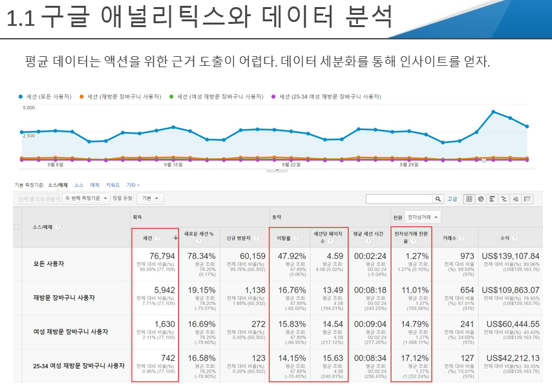552x392 pixels.
Task: Select the performance bar view icon
Action: click(x=492, y=199)
